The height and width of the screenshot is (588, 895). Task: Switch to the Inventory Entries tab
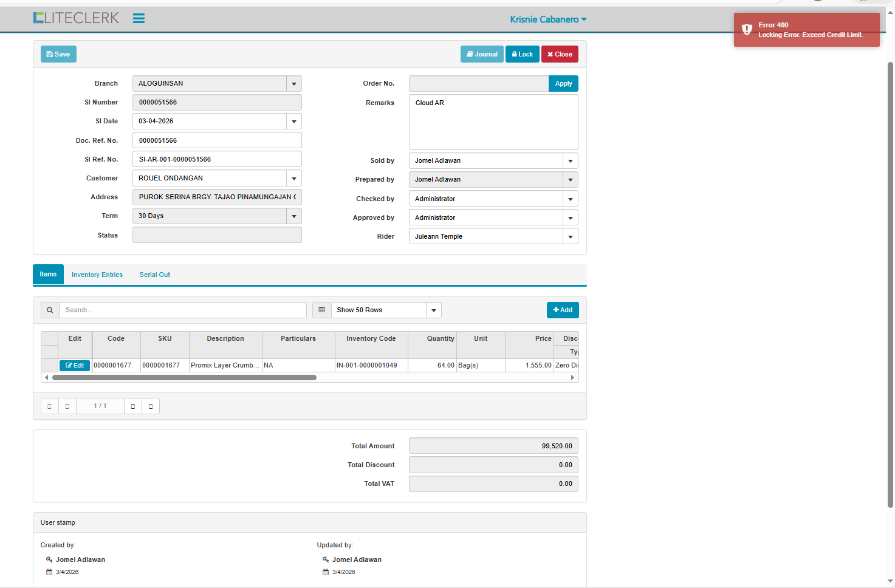pyautogui.click(x=97, y=275)
